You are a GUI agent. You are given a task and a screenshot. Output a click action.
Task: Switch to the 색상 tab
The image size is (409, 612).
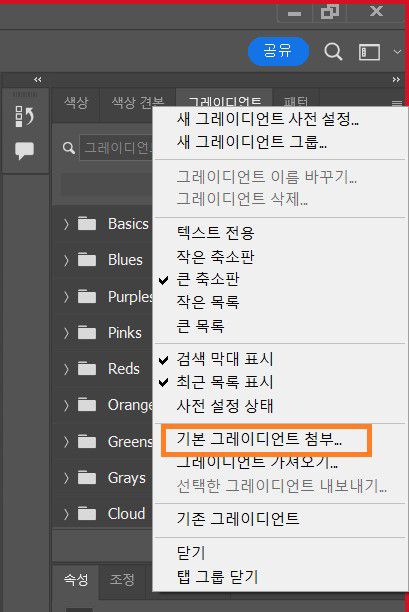76,103
